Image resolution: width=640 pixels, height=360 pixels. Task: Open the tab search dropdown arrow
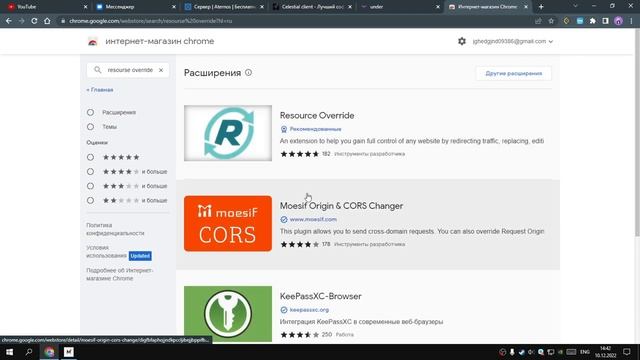[575, 7]
